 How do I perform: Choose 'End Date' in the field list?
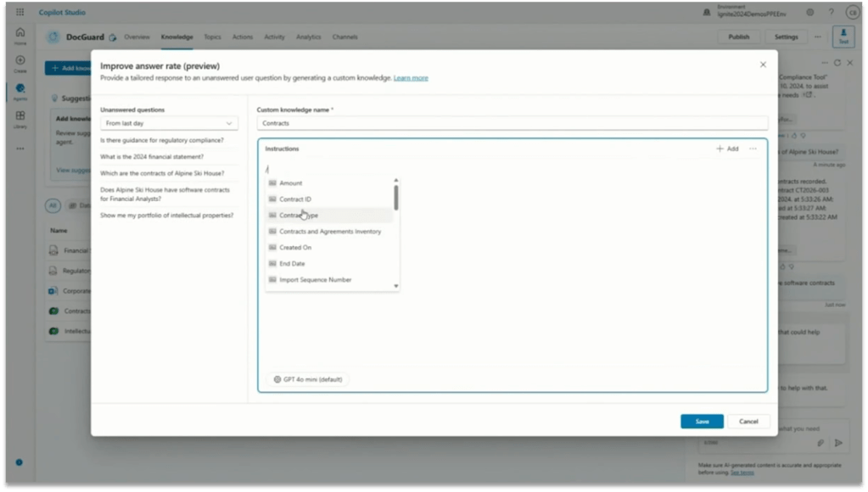(x=292, y=264)
